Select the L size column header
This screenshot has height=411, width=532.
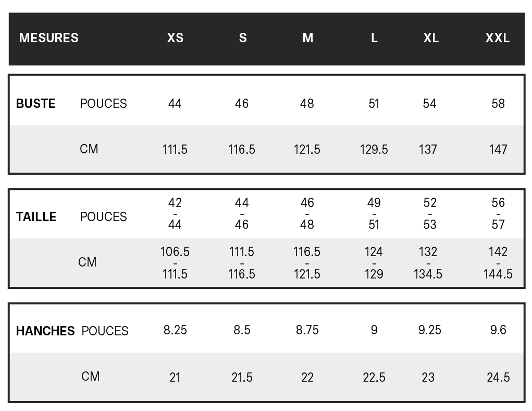tap(374, 38)
